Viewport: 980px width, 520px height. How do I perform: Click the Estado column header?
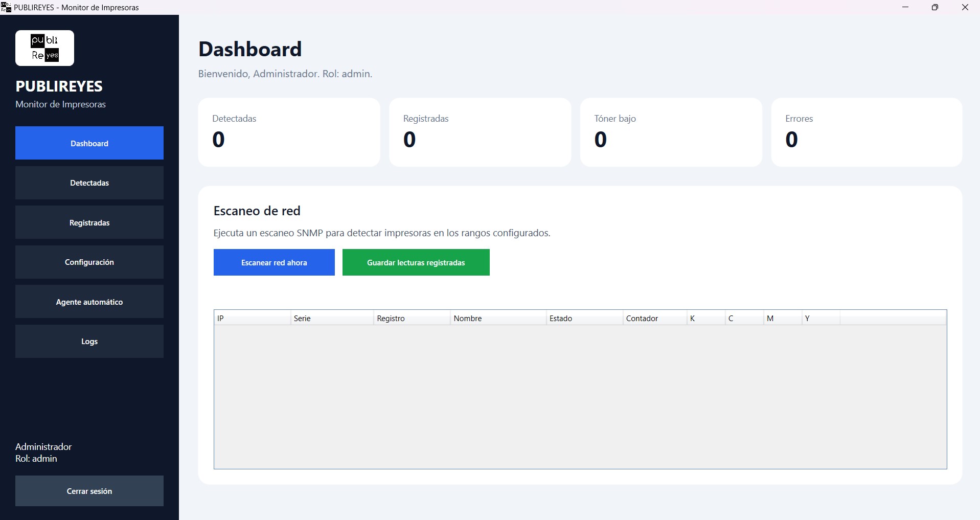click(584, 318)
